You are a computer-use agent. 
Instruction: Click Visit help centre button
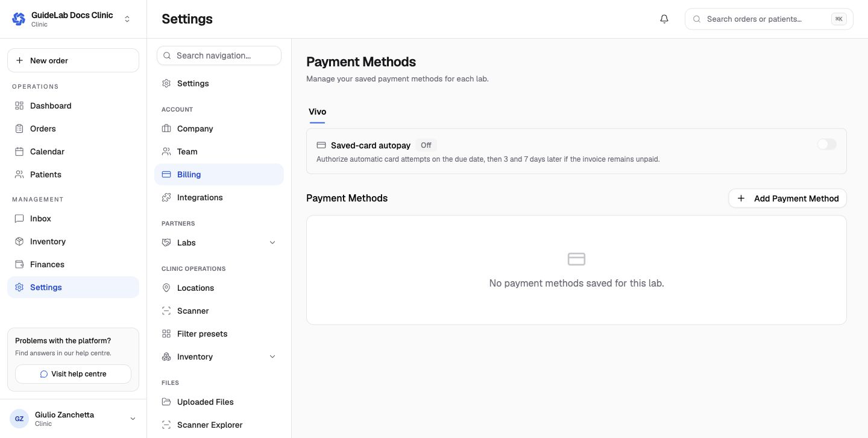[x=73, y=374]
